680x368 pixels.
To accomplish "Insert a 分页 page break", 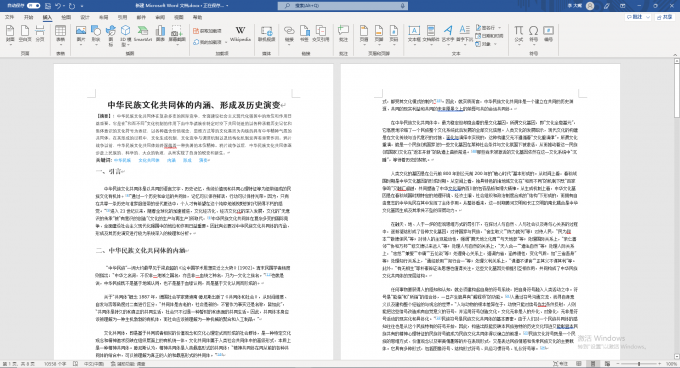I will pos(40,34).
